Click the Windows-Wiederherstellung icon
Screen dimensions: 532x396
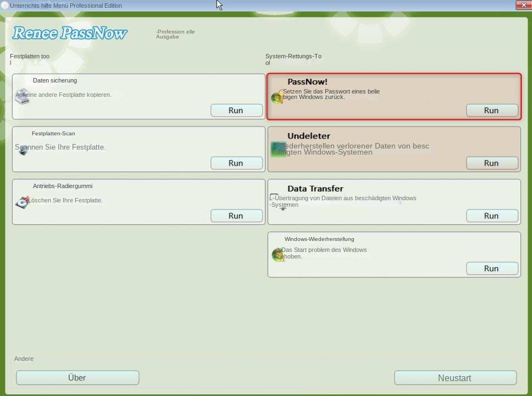[278, 255]
